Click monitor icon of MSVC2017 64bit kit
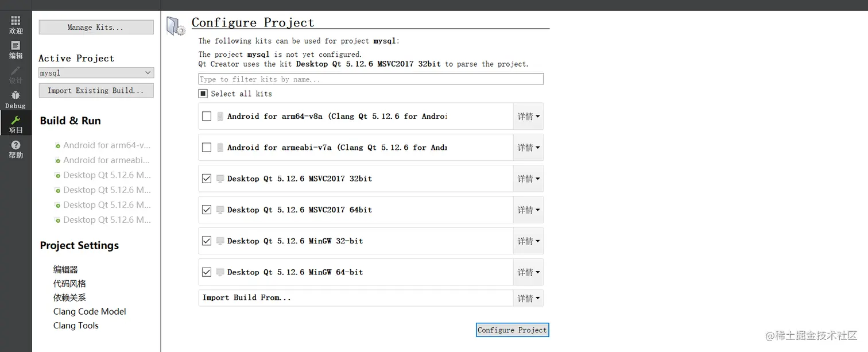Image resolution: width=868 pixels, height=352 pixels. (220, 210)
